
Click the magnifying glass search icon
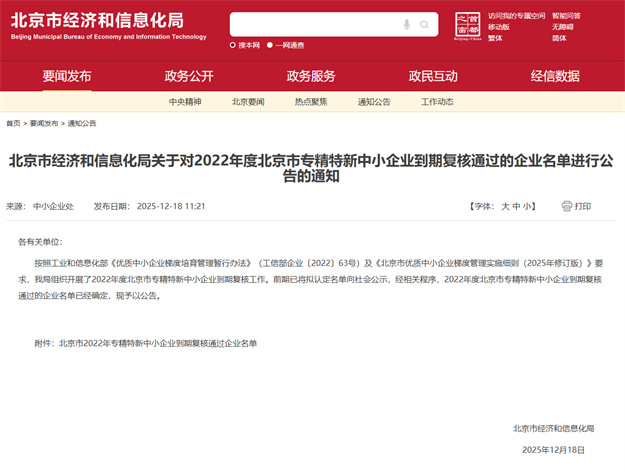[x=424, y=24]
